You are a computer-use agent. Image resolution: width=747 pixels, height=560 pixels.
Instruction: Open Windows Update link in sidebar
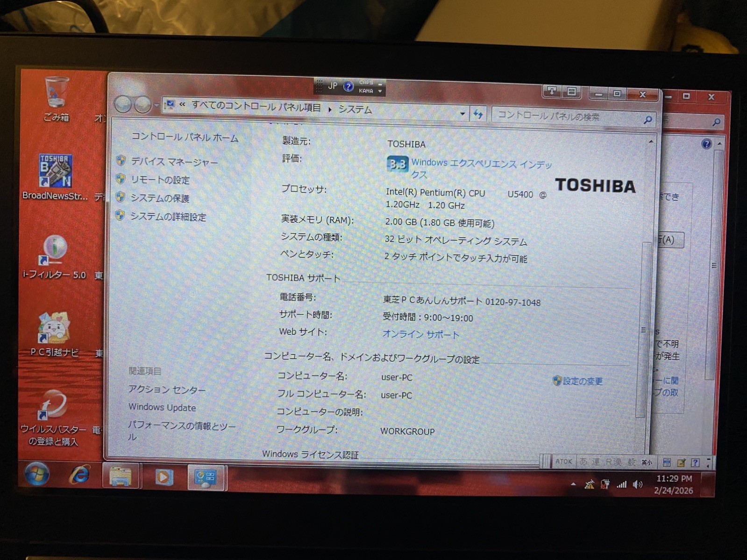(x=162, y=407)
